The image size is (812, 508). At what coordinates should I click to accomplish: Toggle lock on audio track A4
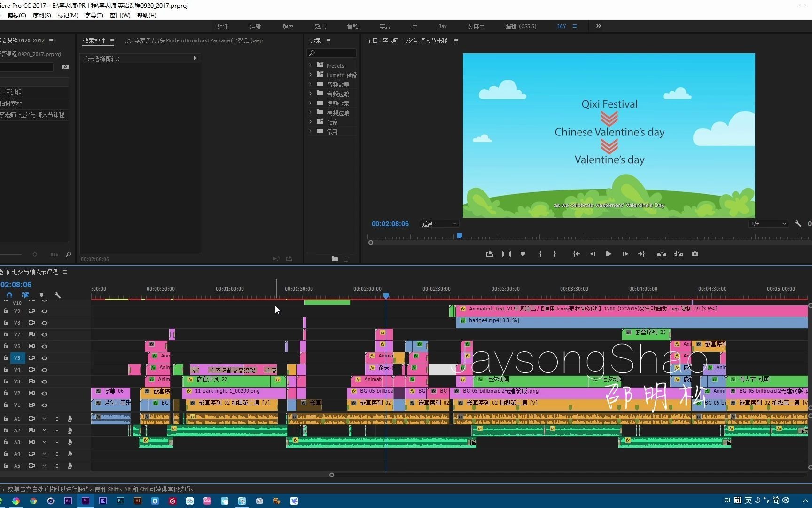point(6,454)
